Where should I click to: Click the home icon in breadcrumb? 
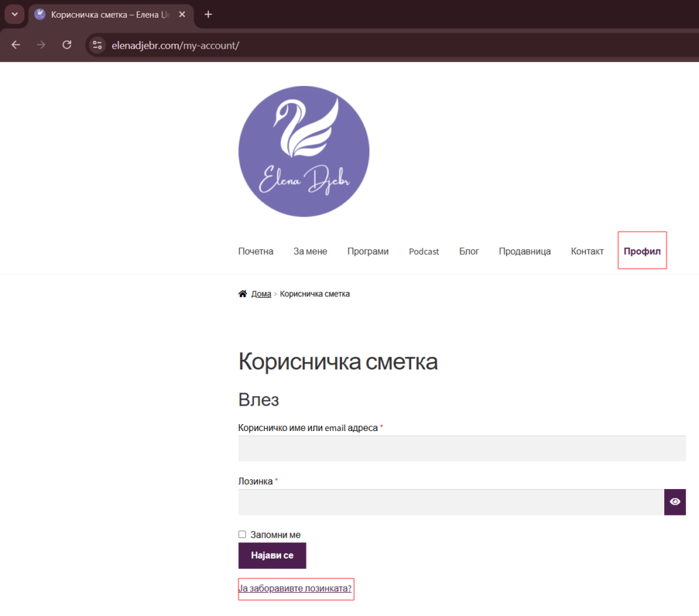(x=242, y=294)
